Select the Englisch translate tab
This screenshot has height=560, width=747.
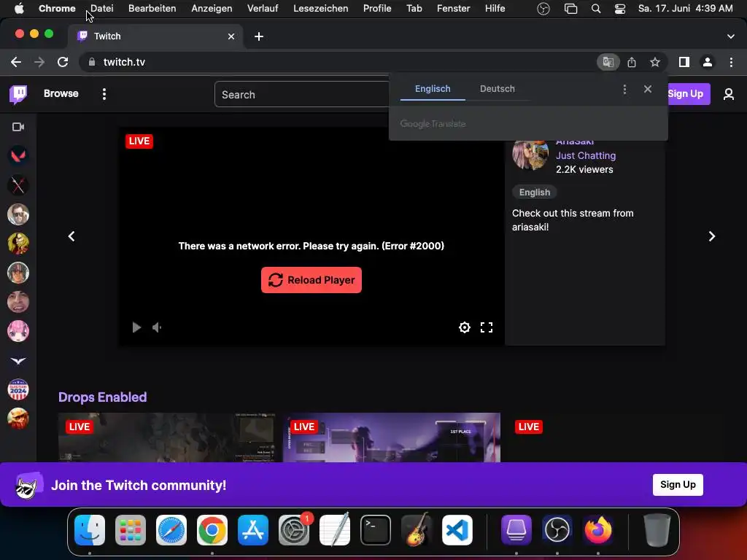coord(433,89)
